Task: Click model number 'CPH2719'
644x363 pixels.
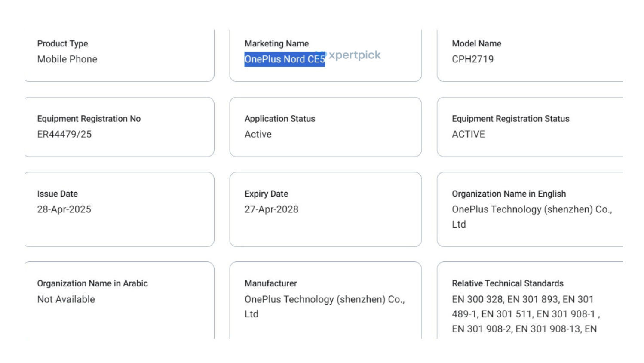Action: pos(472,59)
